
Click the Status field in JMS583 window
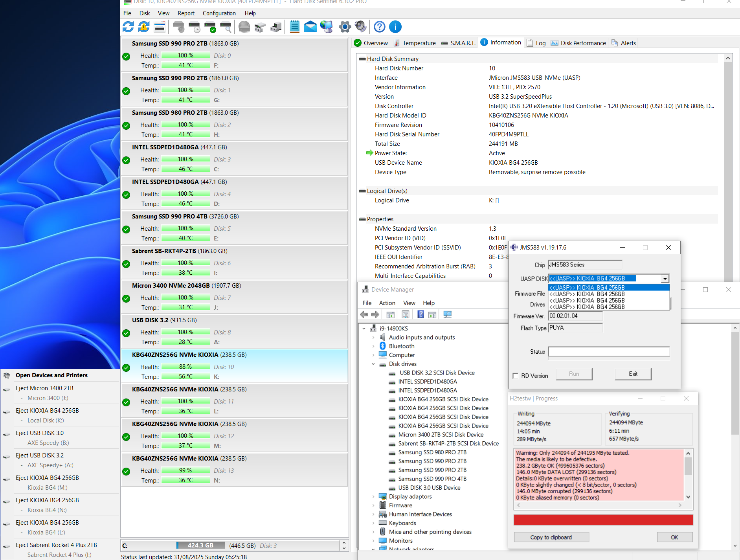click(x=609, y=352)
